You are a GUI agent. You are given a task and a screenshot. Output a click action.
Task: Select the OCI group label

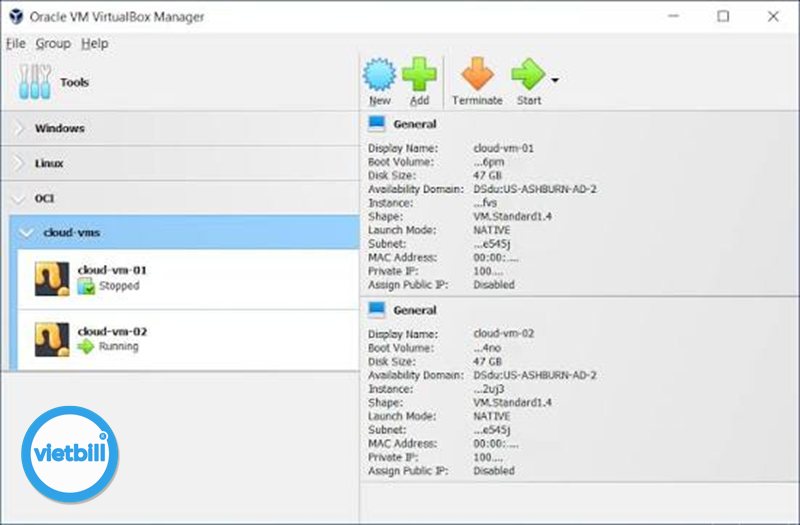pyautogui.click(x=44, y=198)
